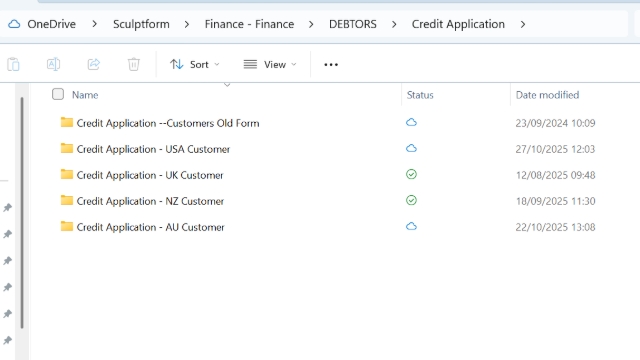Image resolution: width=640 pixels, height=360 pixels.
Task: Go to DEBTORS in the breadcrumb
Action: pos(353,24)
